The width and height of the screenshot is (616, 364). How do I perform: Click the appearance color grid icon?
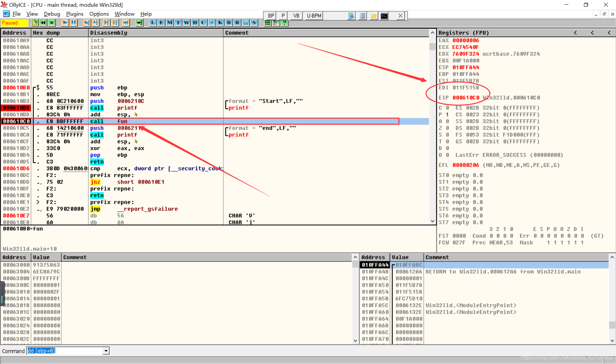point(276,23)
